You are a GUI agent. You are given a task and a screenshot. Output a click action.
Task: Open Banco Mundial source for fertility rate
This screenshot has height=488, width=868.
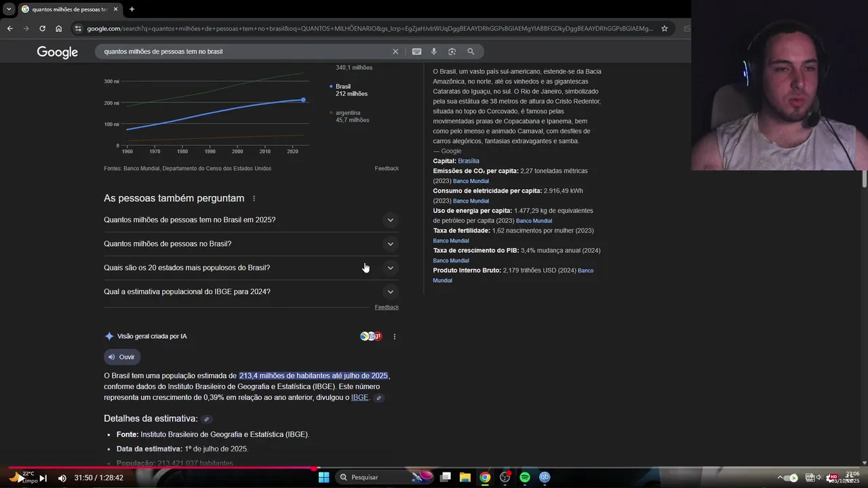451,241
